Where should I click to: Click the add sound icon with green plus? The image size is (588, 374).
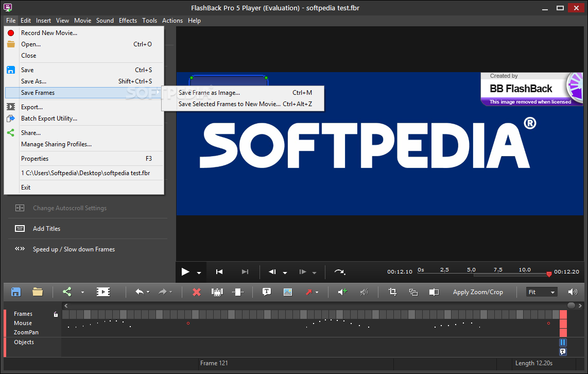[x=342, y=292]
